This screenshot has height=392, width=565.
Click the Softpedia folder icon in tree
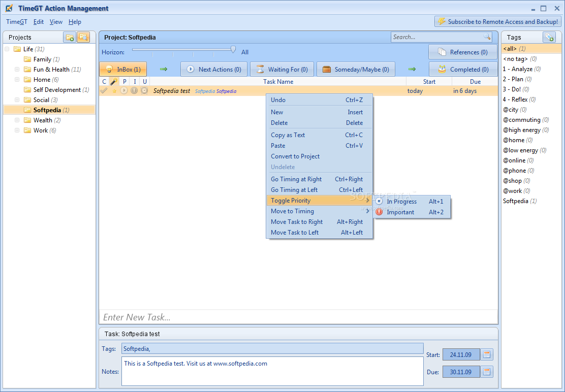[27, 110]
